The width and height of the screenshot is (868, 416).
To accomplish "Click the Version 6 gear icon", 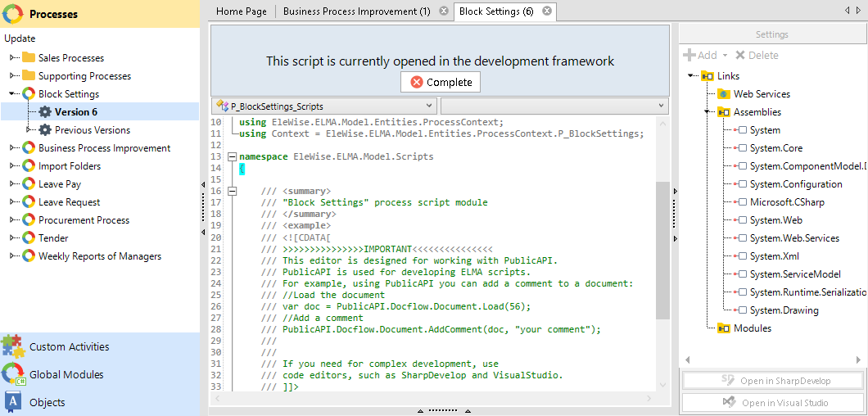I will [x=45, y=112].
